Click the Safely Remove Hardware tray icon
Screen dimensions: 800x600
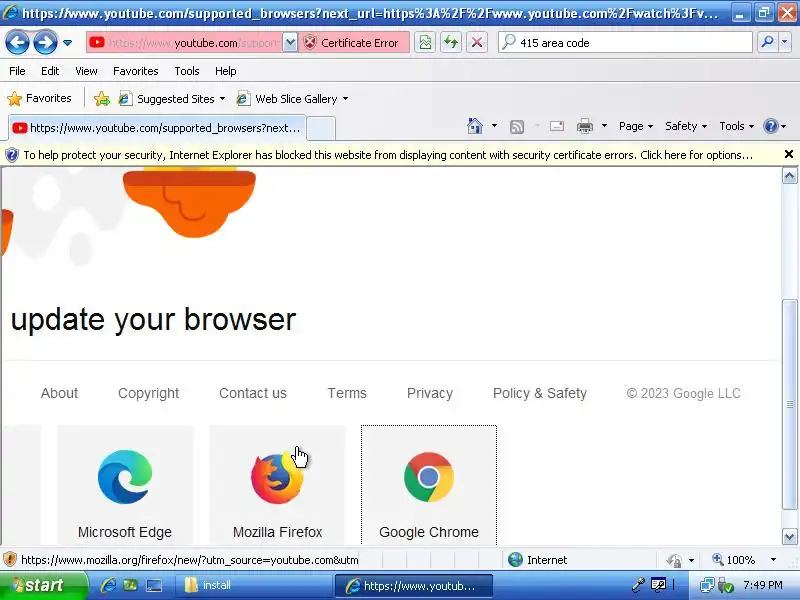(725, 585)
